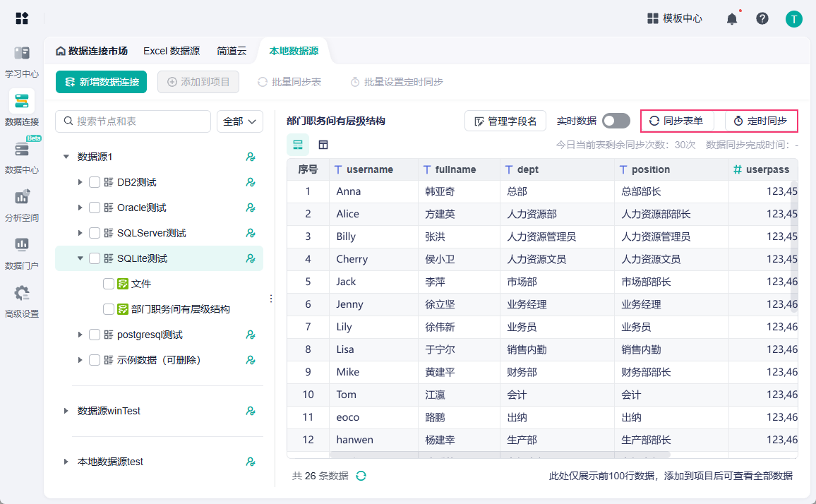Expand the 本地数据源test node

66,462
